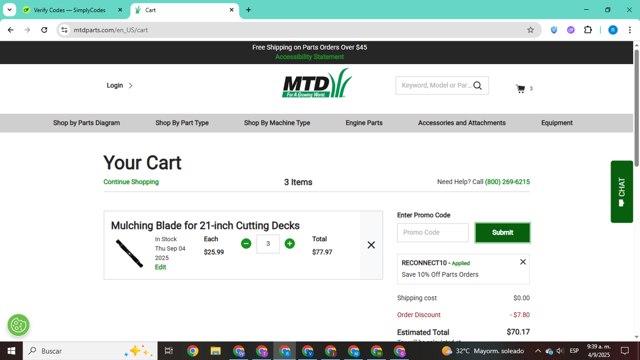
Task: Edit the Mulching Blade item
Action: tap(160, 267)
